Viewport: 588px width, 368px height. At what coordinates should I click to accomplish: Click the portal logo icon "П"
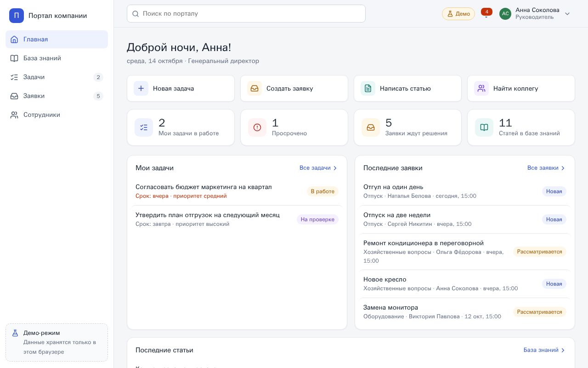point(17,16)
